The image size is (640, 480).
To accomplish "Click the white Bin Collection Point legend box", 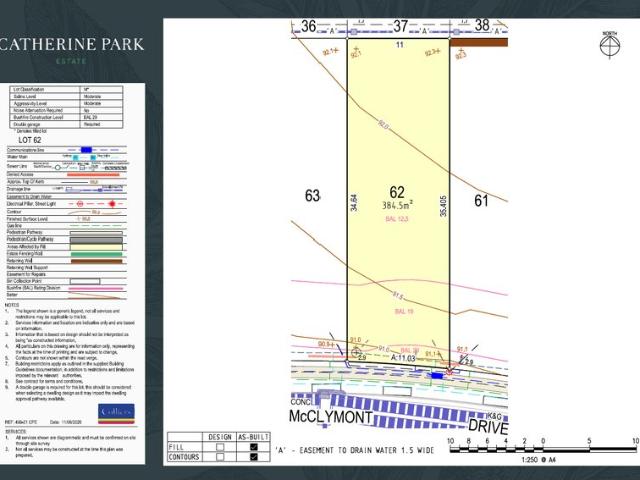I will (85, 281).
